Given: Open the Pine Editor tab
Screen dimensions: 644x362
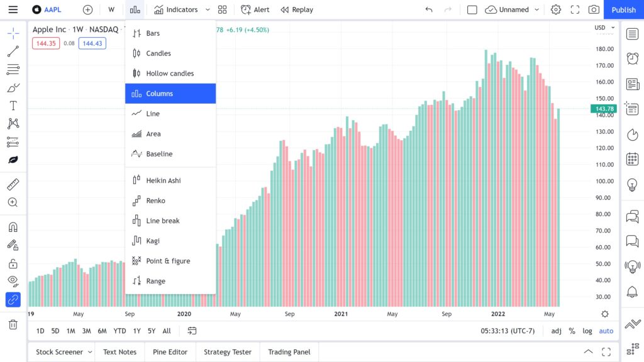Looking at the screenshot, I should (170, 352).
